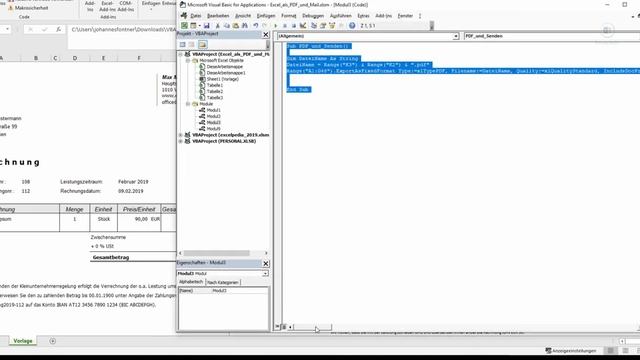640x360 pixels.
Task: Click the (Name) property value Modul3
Action: [240, 291]
